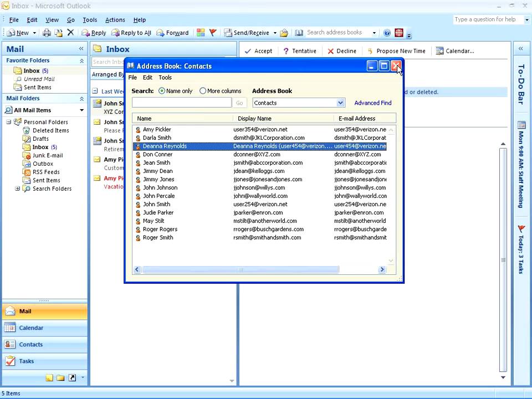
Task: Open the All Mail Items dropdown arrow
Action: [x=82, y=110]
